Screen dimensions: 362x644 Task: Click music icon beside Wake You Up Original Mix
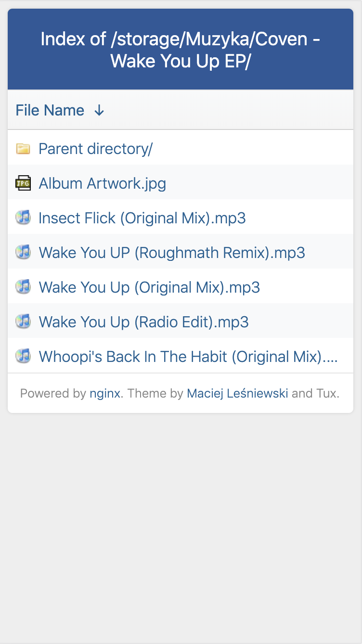click(23, 287)
